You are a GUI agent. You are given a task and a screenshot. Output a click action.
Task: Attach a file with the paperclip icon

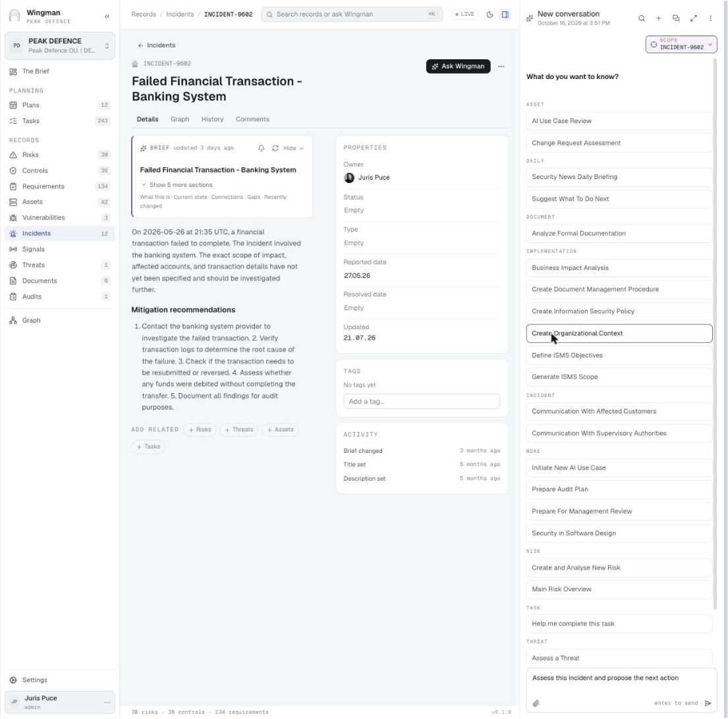536,703
